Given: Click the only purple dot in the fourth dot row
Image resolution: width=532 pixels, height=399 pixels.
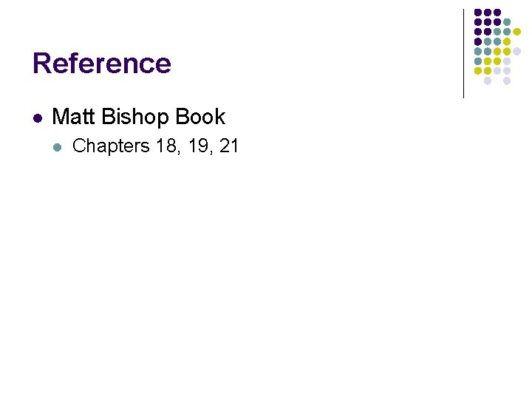Looking at the screenshot, I should click(x=478, y=41).
